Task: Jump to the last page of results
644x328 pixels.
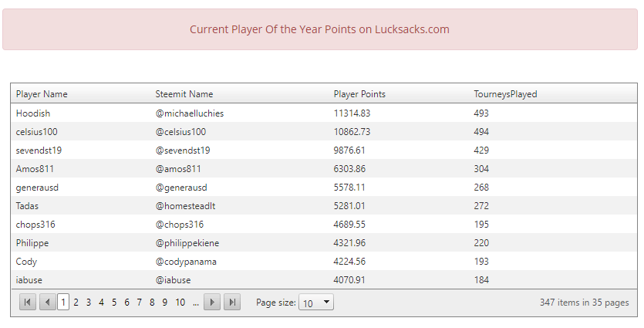Action: (x=232, y=303)
